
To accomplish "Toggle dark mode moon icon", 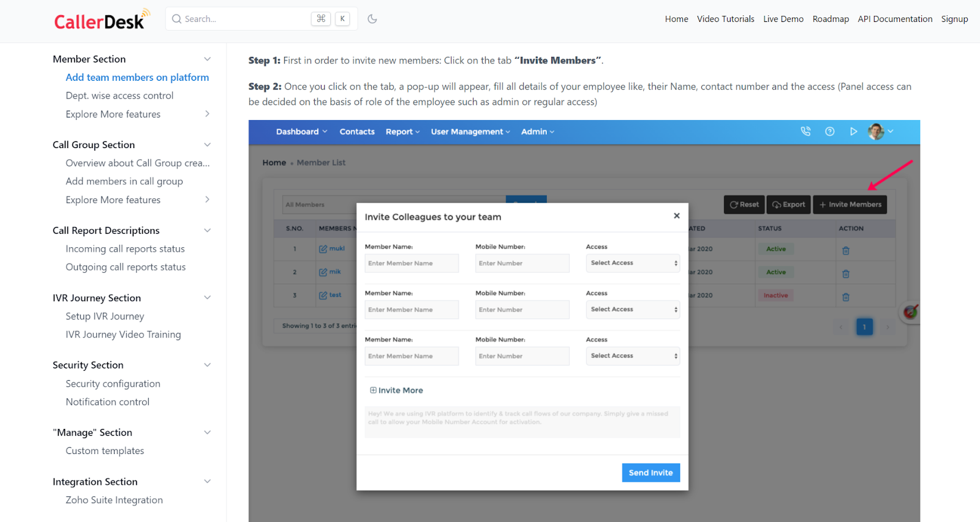I will [372, 19].
